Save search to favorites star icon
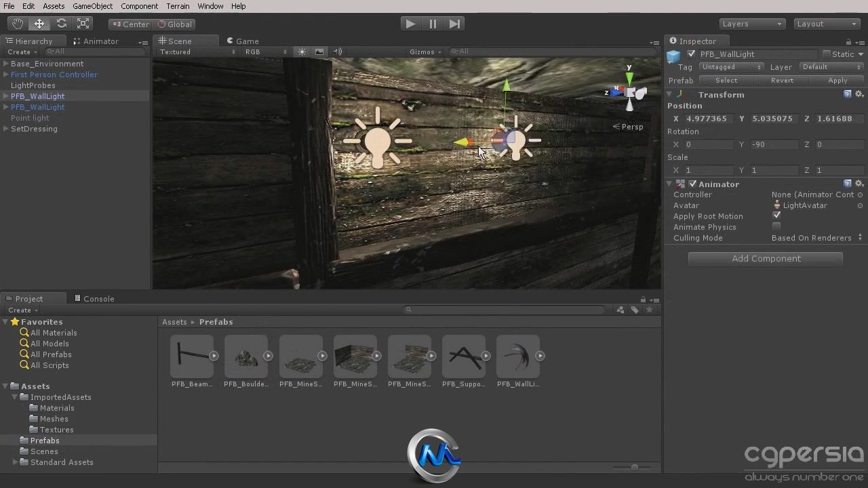Viewport: 868px width, 488px height. [x=650, y=310]
